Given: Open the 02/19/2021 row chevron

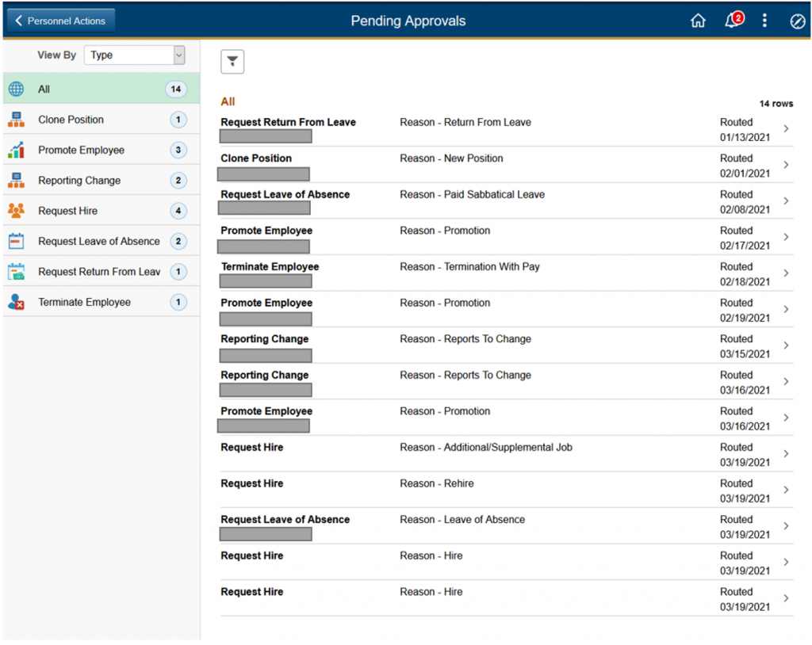Looking at the screenshot, I should (x=786, y=310).
